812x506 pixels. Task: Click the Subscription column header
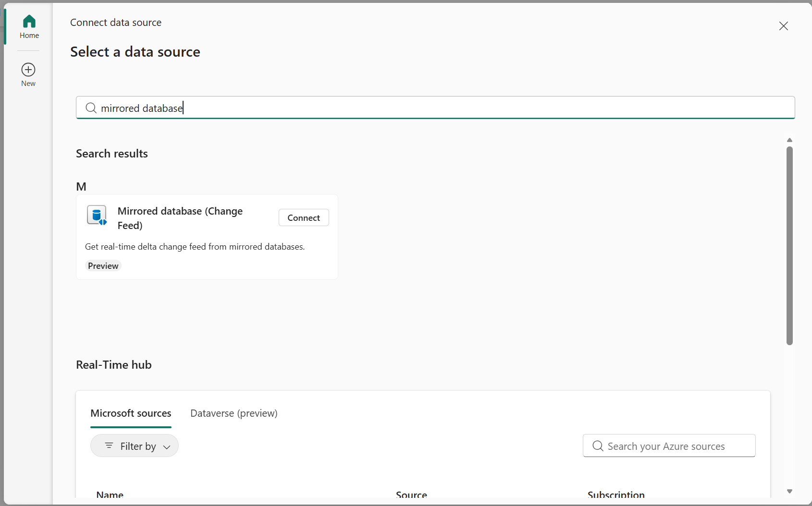point(616,494)
